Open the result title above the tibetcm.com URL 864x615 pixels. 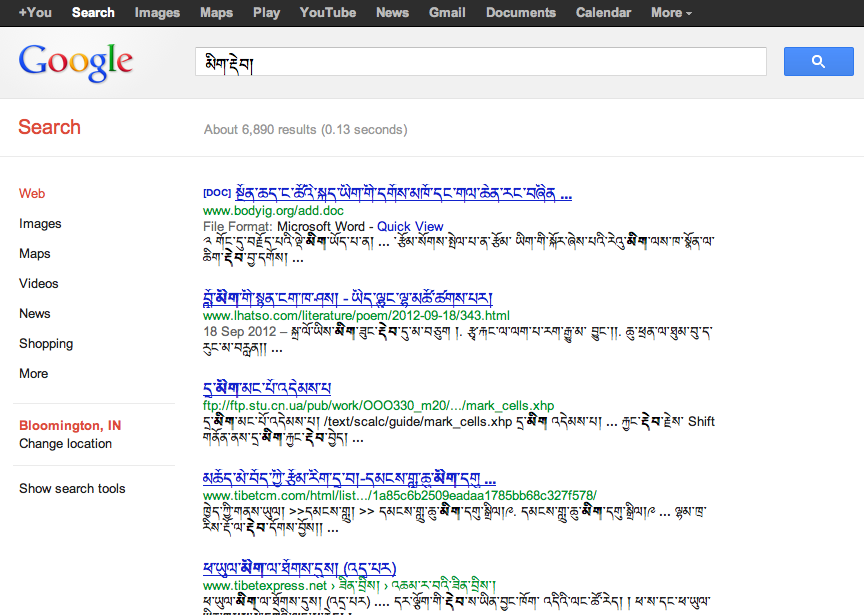point(349,478)
